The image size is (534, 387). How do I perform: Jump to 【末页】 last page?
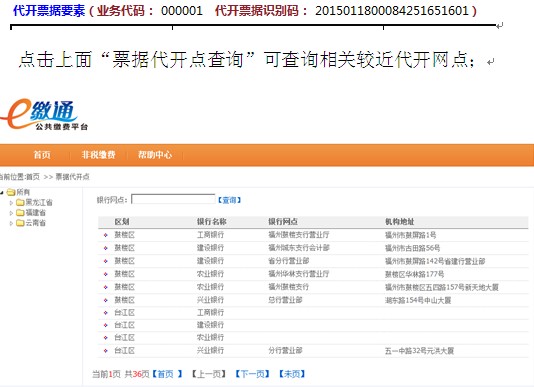(x=292, y=374)
